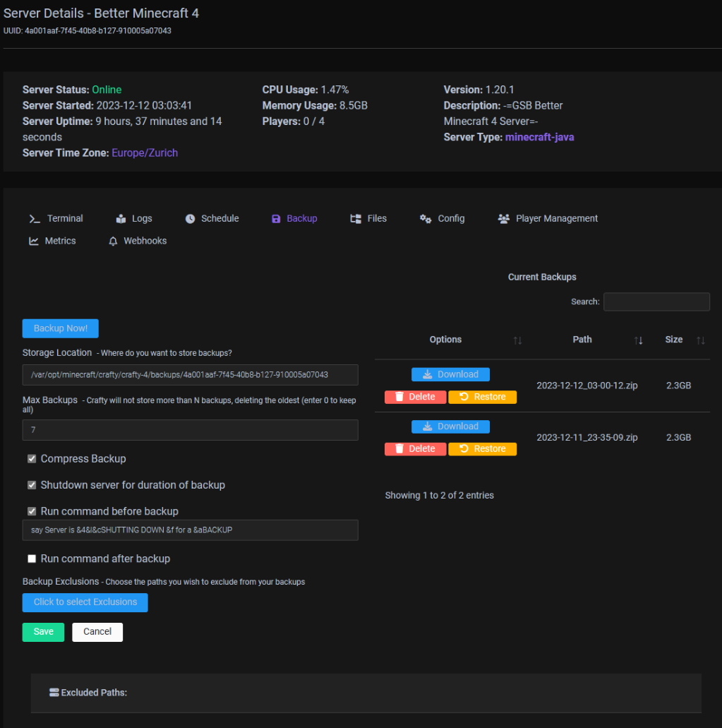Click the Schedule clock icon

(x=191, y=219)
